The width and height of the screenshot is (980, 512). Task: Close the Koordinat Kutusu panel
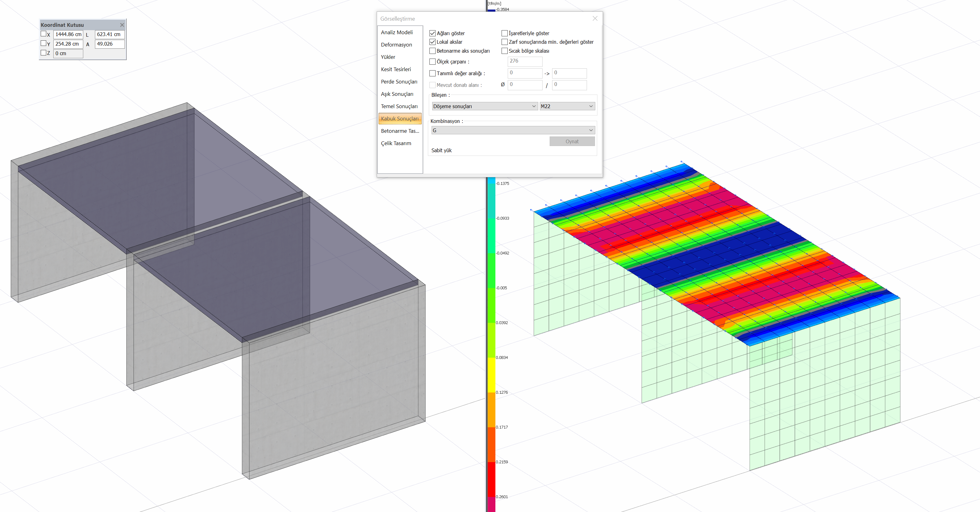click(x=122, y=25)
